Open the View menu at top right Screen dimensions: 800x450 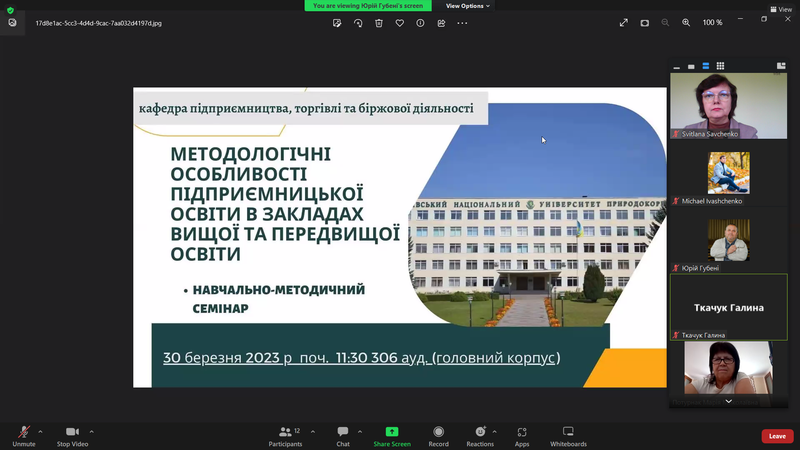click(781, 9)
